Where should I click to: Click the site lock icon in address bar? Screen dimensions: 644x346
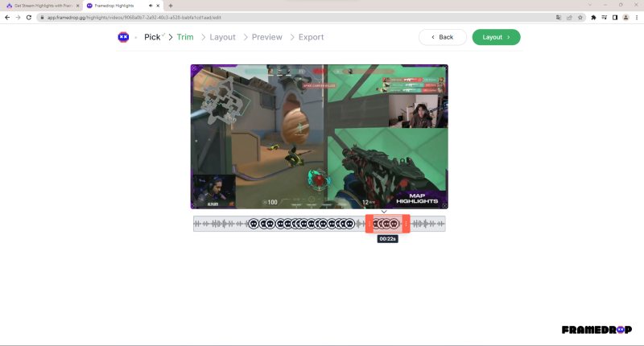point(42,18)
